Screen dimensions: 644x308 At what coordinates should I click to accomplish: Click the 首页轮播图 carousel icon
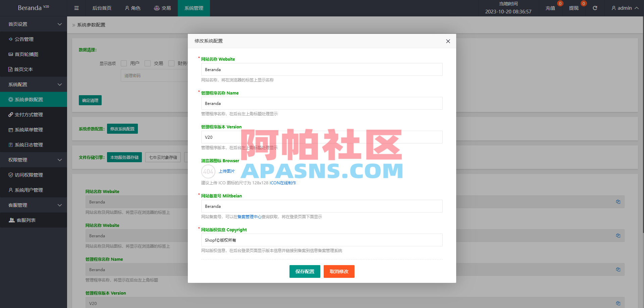pos(10,54)
